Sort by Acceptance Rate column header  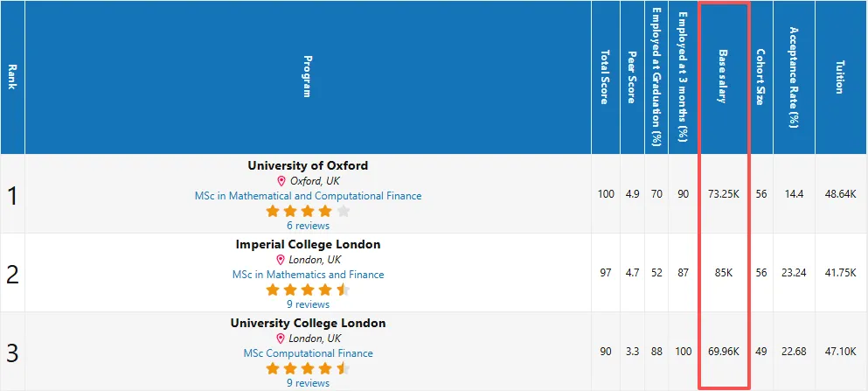tap(793, 77)
